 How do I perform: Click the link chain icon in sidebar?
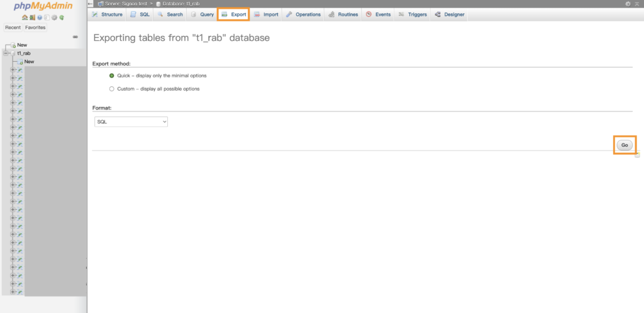[75, 37]
